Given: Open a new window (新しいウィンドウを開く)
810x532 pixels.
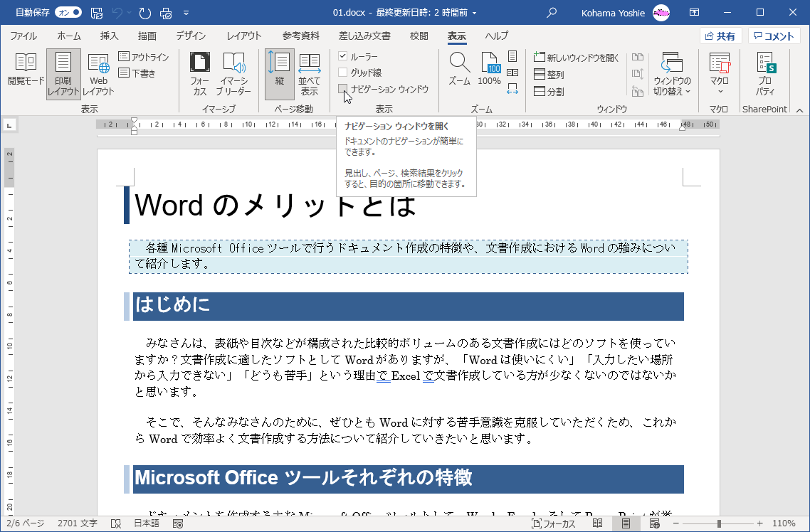Looking at the screenshot, I should 576,58.
